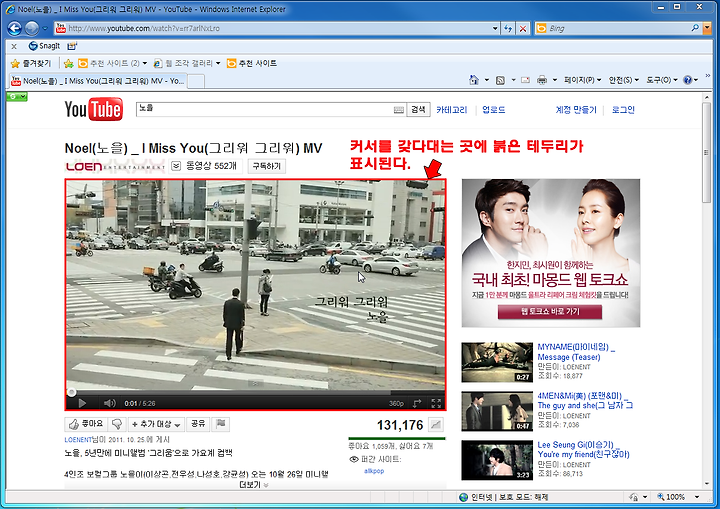Click the flag report icon
Viewport: 720px width, 509px height.
click(x=220, y=424)
